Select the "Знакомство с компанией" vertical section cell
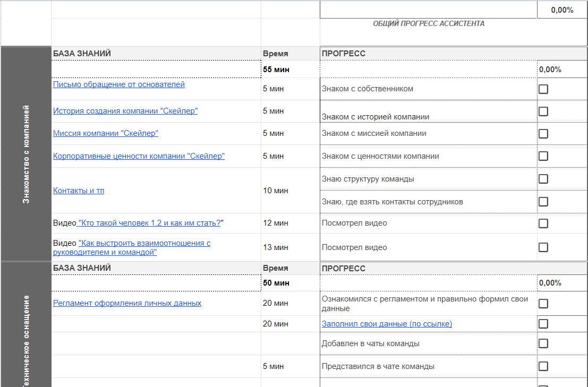This screenshot has height=387, width=588. pos(26,154)
